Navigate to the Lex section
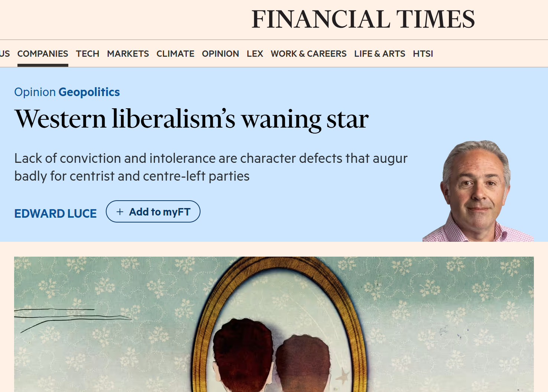This screenshot has width=548, height=392. pos(255,54)
